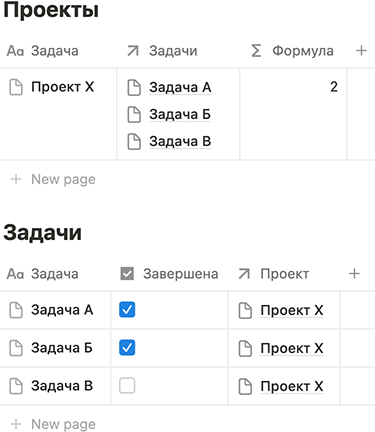375x432 pixels.
Task: Click the page icon in Проект cell of Задача В
Action: pyautogui.click(x=245, y=387)
